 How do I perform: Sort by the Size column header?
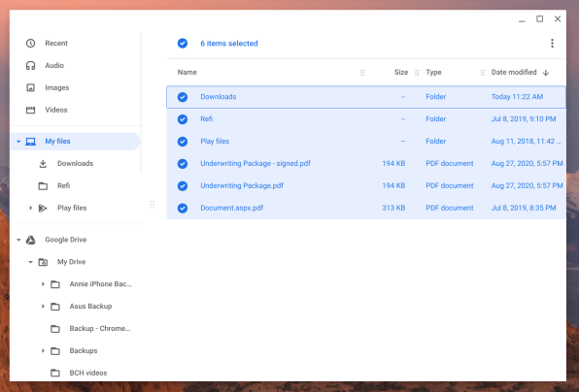coord(401,72)
